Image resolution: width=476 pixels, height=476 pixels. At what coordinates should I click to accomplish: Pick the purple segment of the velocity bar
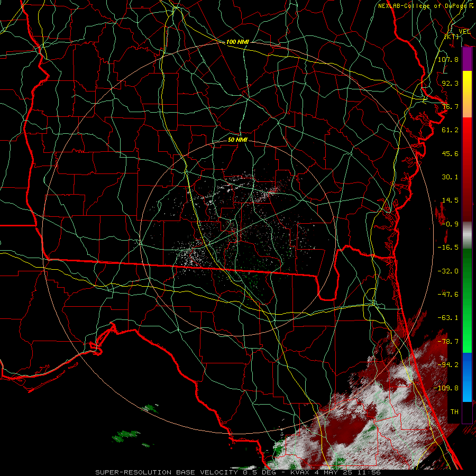467,59
